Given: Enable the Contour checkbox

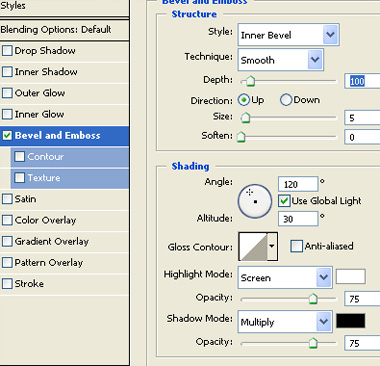Looking at the screenshot, I should 20,156.
